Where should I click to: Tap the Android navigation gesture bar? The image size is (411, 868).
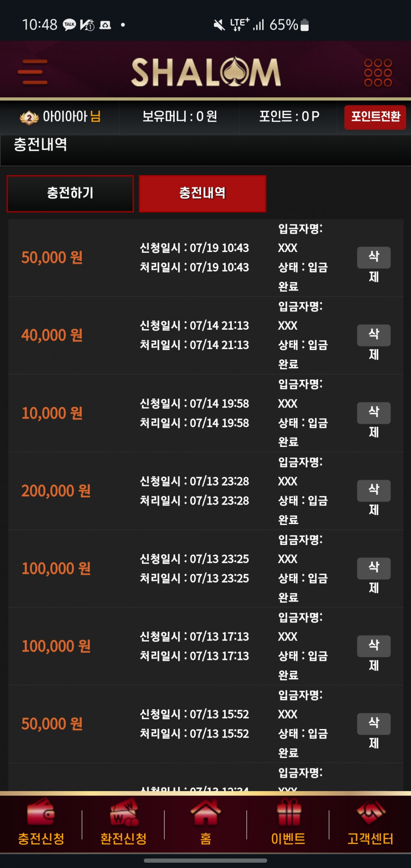tap(205, 860)
